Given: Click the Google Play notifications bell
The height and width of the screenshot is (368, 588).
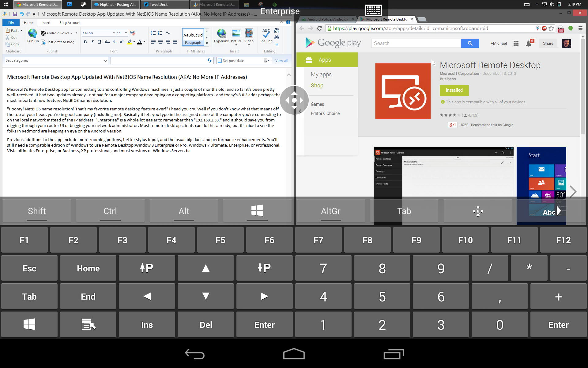Looking at the screenshot, I should pos(529,44).
